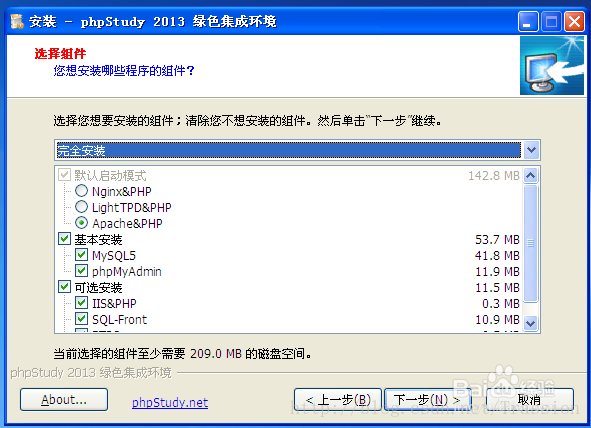The image size is (591, 428).
Task: Click the 完全安装 install type combo box
Action: click(x=297, y=150)
